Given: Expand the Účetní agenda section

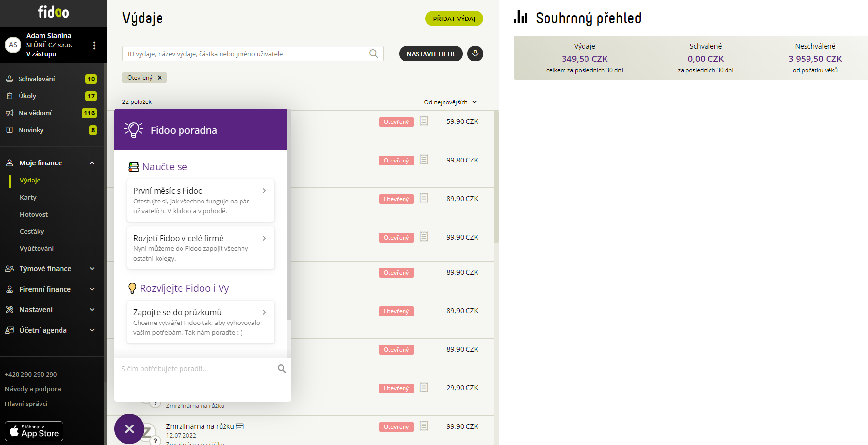Looking at the screenshot, I should tap(92, 330).
